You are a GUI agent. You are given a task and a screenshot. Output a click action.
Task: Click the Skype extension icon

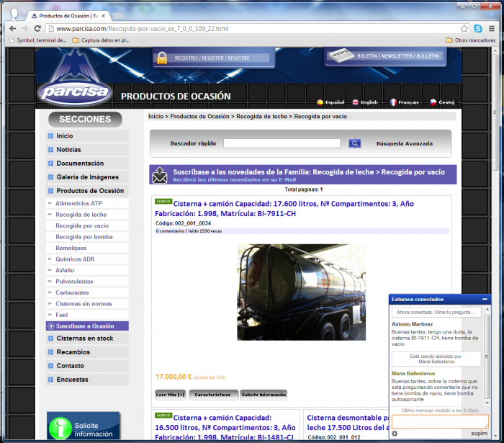478,29
